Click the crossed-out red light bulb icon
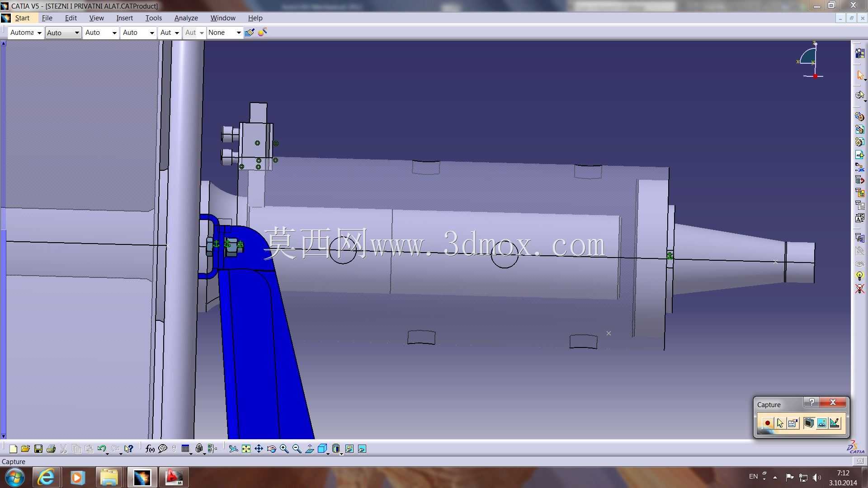Viewport: 868px width, 488px height. tap(859, 289)
